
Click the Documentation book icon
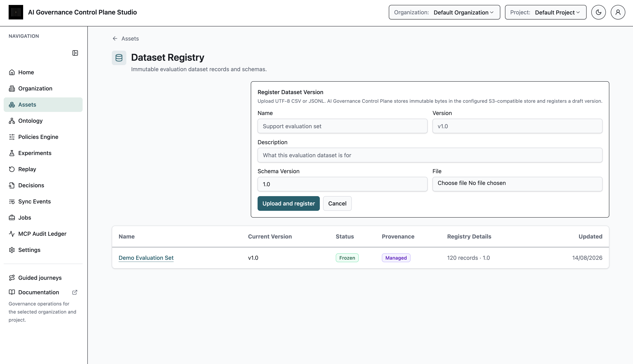(x=12, y=292)
